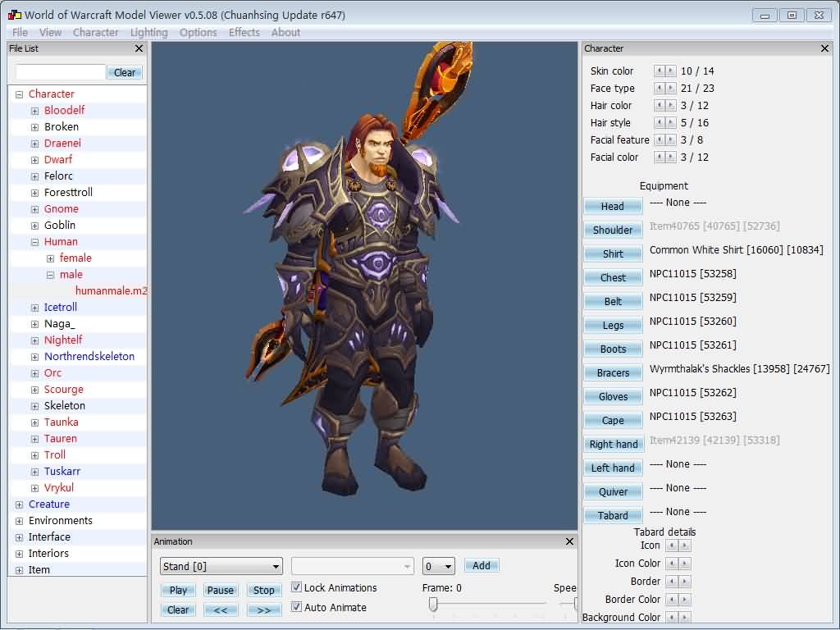Play the animation
The height and width of the screenshot is (630, 840).
tap(178, 590)
